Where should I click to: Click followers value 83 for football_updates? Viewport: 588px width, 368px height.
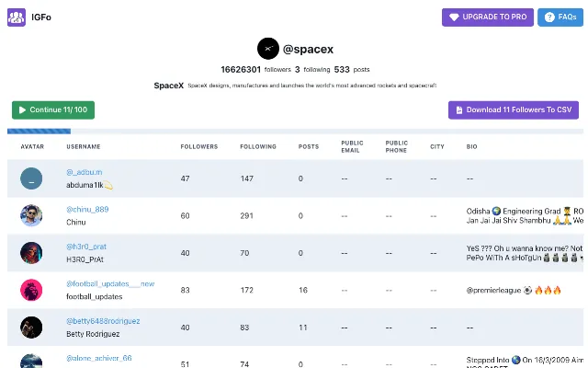point(185,291)
